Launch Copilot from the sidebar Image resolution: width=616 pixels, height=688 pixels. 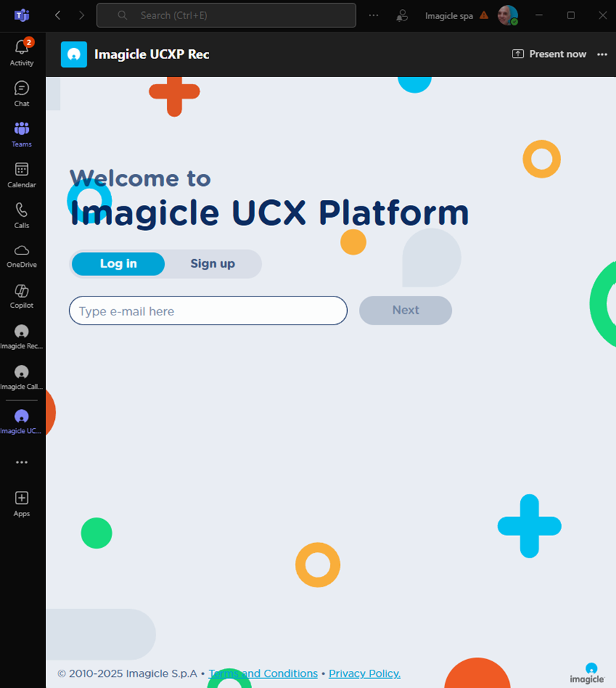[x=22, y=296]
